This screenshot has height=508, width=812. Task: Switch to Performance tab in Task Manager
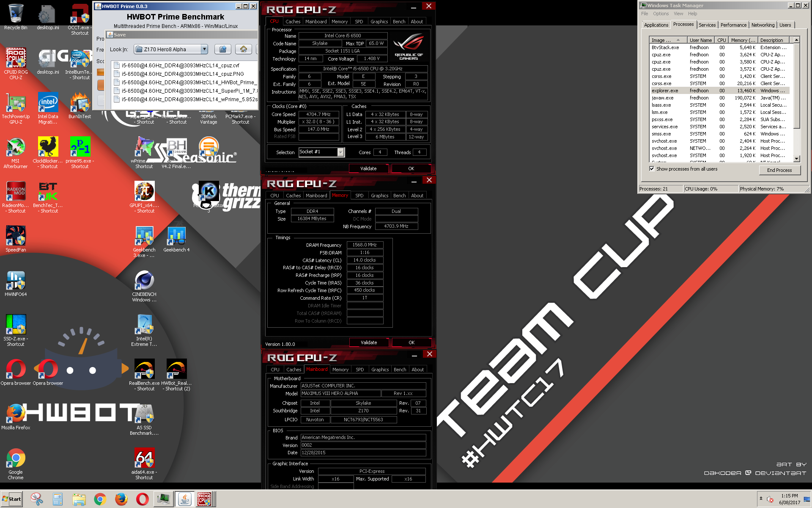coord(733,25)
